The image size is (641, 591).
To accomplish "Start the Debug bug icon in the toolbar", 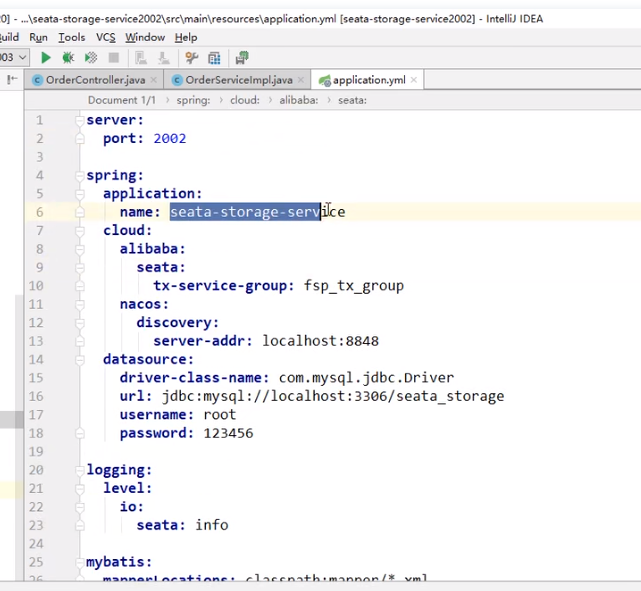I will point(68,58).
